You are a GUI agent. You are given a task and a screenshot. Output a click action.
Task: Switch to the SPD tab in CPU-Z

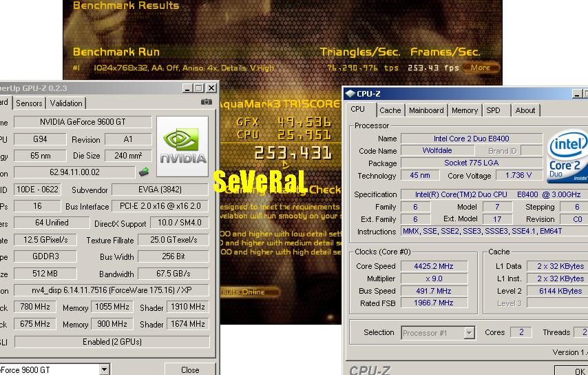point(493,110)
